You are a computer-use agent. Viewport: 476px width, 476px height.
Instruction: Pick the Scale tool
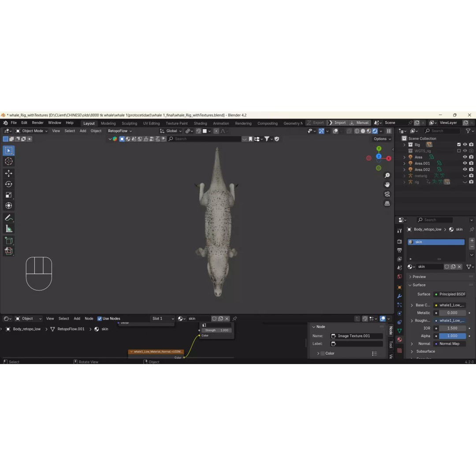point(8,195)
